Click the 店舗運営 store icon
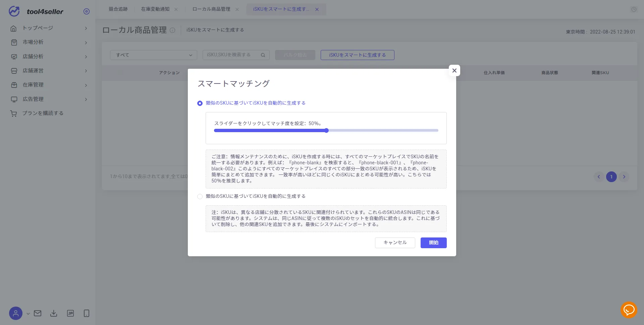The width and height of the screenshot is (644, 325). [x=14, y=71]
